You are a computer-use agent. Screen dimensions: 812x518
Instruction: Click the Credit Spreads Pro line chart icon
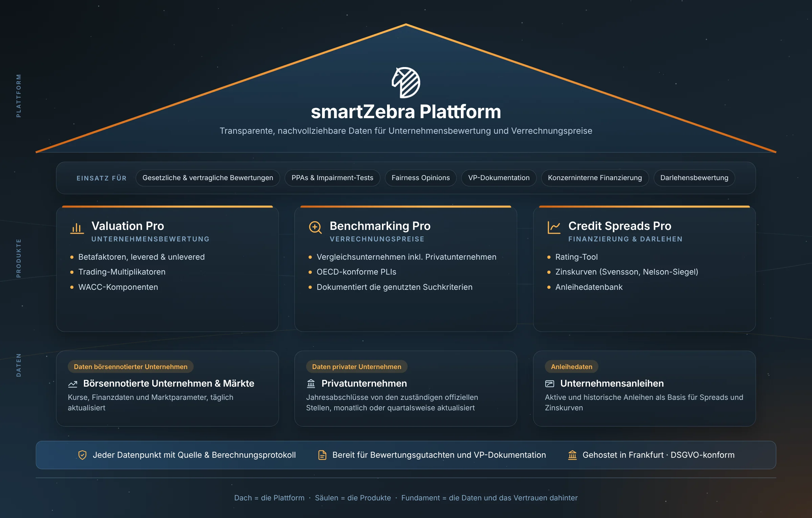tap(554, 228)
